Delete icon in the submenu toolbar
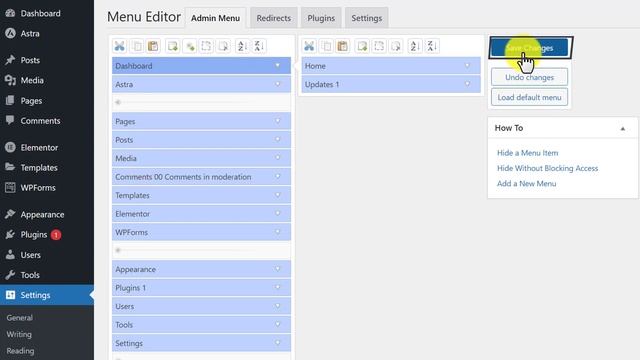The width and height of the screenshot is (640, 360). pyautogui.click(x=396, y=46)
